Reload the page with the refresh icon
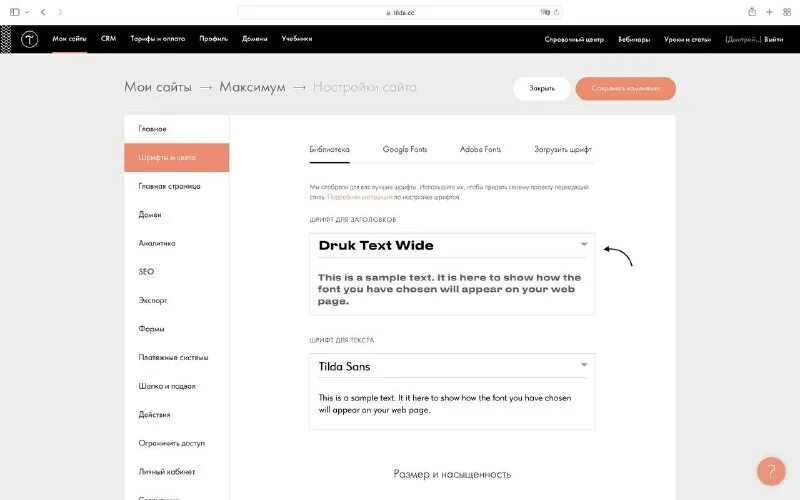The height and width of the screenshot is (500, 800). tap(556, 12)
